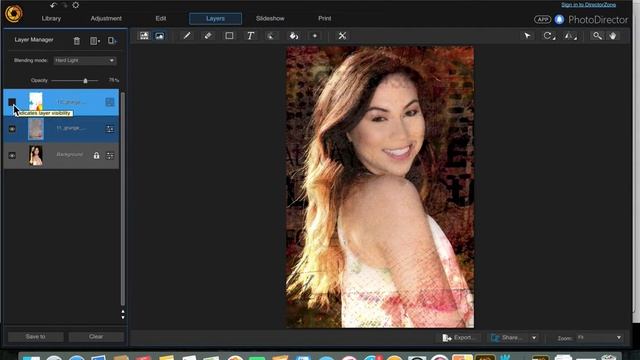Click the Share button

click(x=507, y=338)
